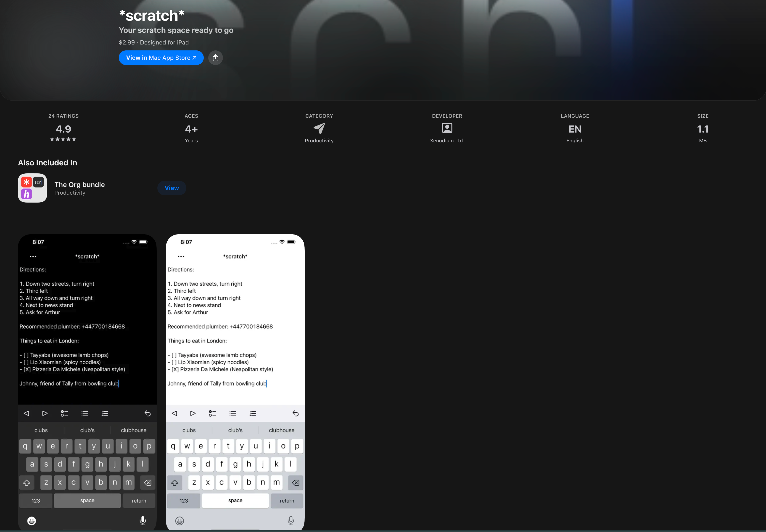Click the emoji icon in light screenshot
Image resolution: width=766 pixels, height=532 pixels.
click(180, 521)
